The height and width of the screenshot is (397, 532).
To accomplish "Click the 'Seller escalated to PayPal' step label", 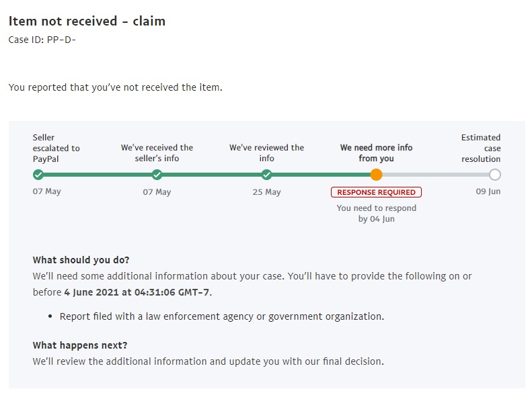I will pos(56,148).
